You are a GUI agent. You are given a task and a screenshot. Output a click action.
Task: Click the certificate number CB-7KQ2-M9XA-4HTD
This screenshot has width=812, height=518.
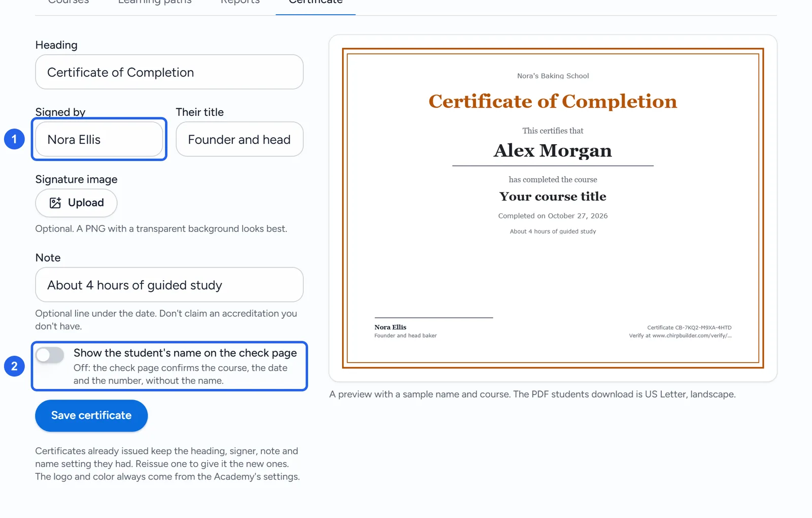(x=689, y=328)
